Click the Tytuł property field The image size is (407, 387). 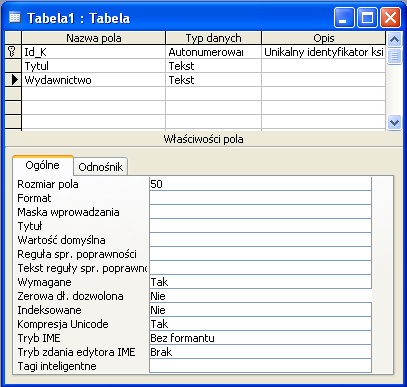(260, 226)
